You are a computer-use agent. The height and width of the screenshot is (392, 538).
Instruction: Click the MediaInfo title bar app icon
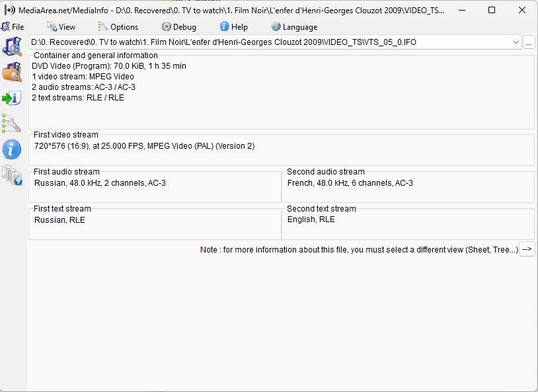[10, 11]
